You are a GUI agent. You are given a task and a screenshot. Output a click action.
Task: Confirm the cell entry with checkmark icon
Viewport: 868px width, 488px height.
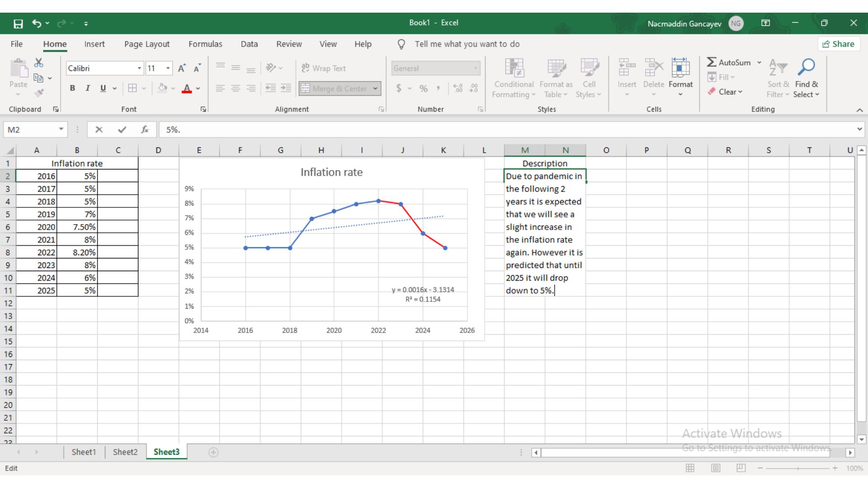[122, 130]
